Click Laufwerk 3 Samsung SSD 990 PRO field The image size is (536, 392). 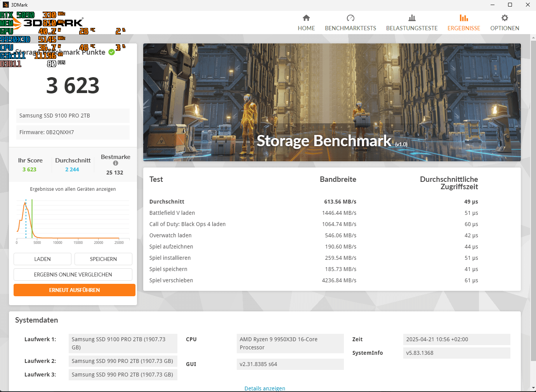(x=123, y=375)
